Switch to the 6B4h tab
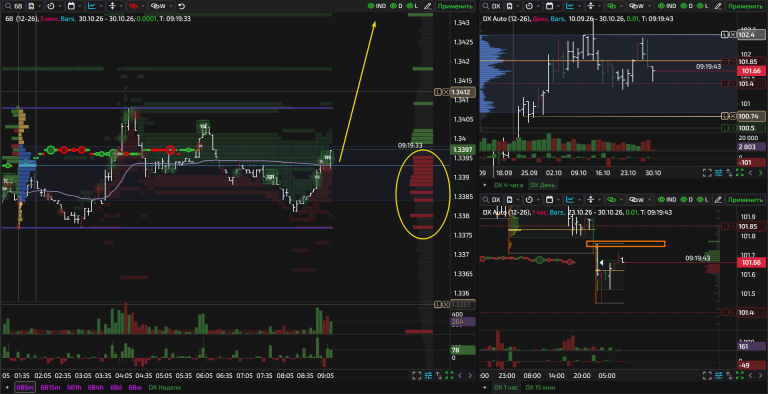 pos(96,387)
